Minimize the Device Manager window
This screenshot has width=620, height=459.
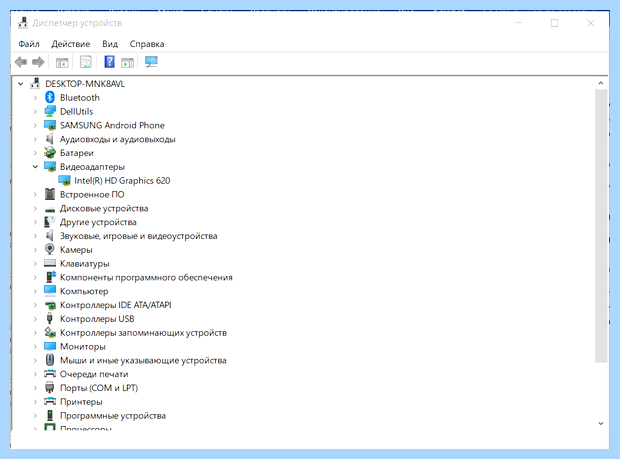519,23
